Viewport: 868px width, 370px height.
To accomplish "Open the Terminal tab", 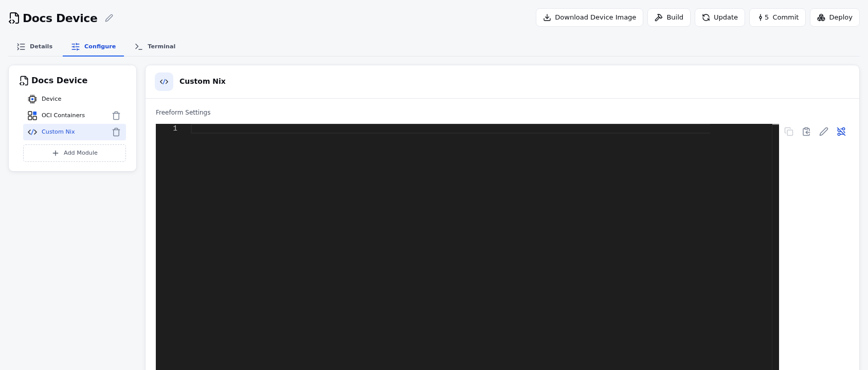I will [155, 46].
